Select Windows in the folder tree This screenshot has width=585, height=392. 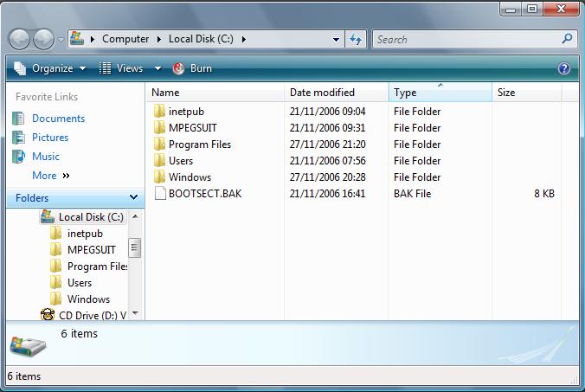88,299
